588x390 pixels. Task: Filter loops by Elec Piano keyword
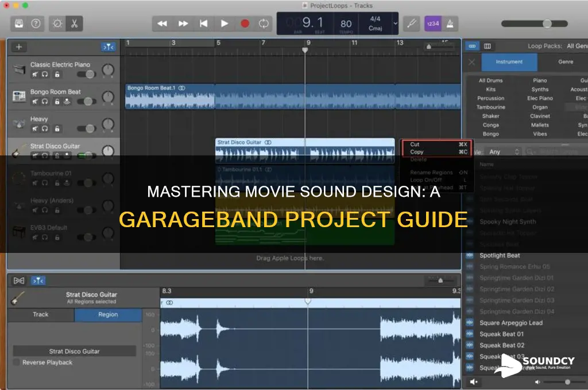point(540,98)
